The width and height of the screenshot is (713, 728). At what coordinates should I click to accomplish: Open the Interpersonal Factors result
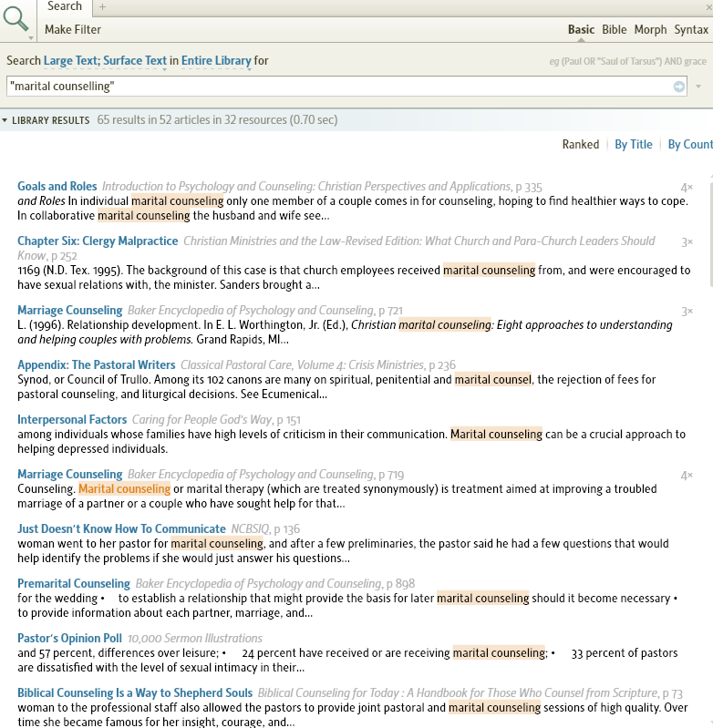tap(72, 420)
